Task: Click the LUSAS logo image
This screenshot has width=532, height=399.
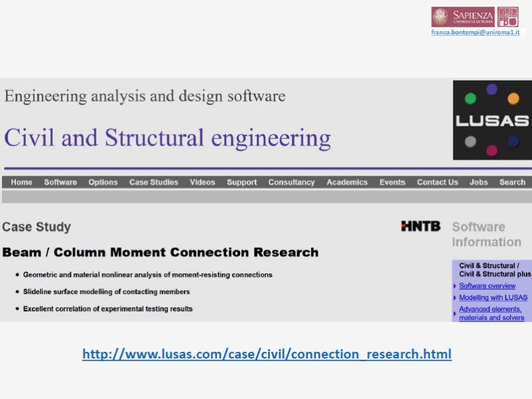Action: click(x=492, y=120)
